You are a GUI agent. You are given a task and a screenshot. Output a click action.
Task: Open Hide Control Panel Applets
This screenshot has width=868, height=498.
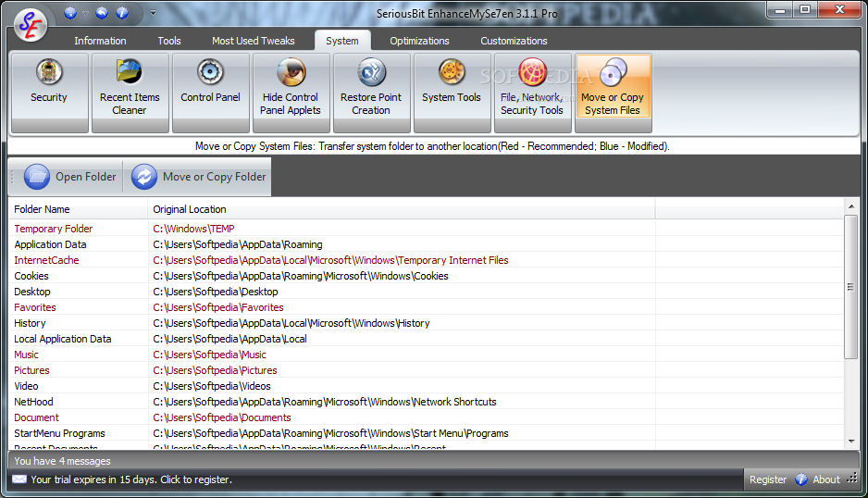click(x=291, y=93)
